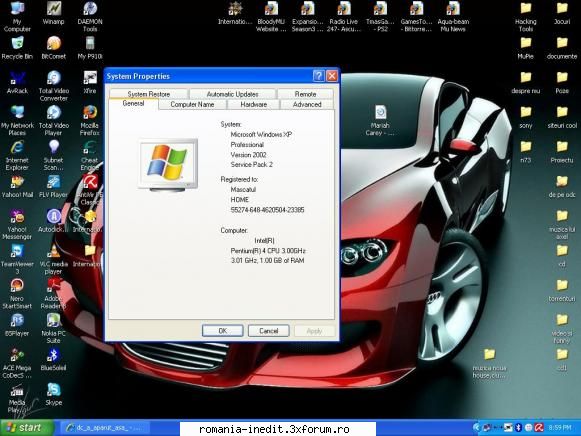This screenshot has height=436, width=581.
Task: Click the taskbar clock showing 8:59 PM
Action: tap(560, 428)
